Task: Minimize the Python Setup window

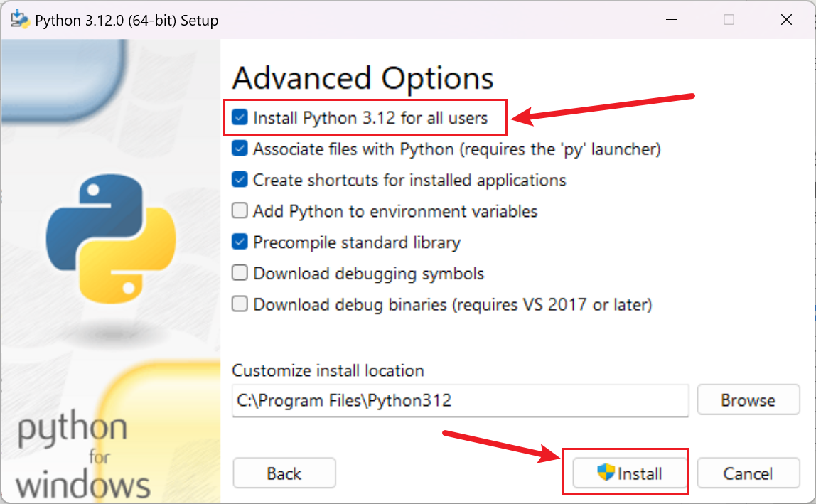Action: (x=670, y=20)
